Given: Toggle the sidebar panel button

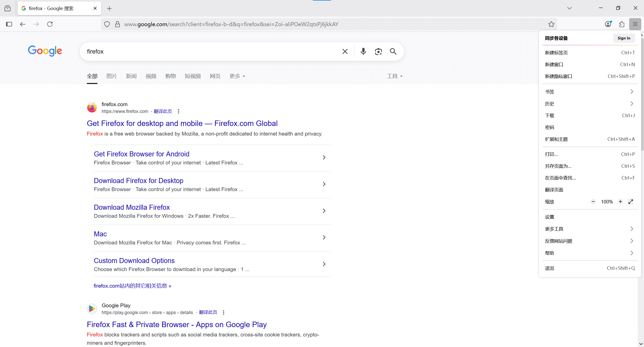Looking at the screenshot, I should coord(9,24).
